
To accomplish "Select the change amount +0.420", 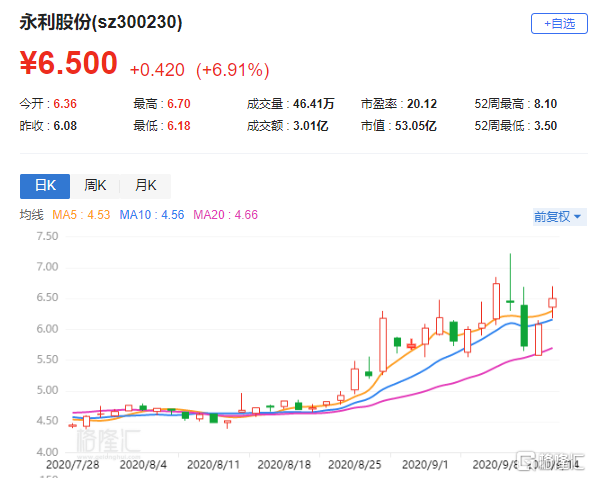I will [157, 70].
